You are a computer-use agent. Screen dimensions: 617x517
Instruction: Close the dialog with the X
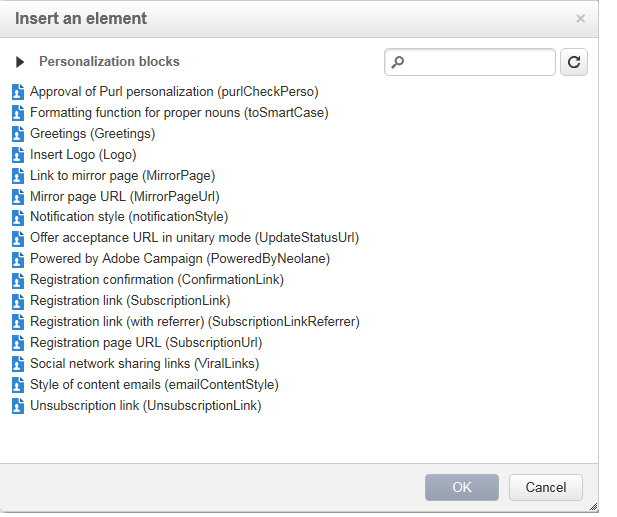581,18
